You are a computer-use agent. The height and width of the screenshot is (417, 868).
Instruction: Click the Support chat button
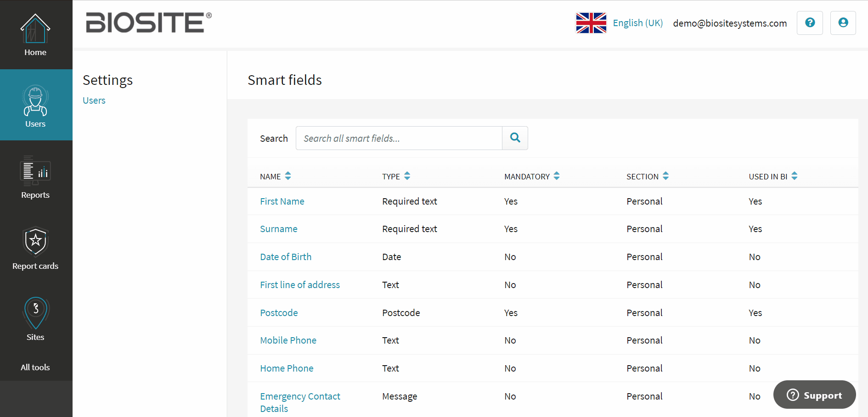coord(814,395)
